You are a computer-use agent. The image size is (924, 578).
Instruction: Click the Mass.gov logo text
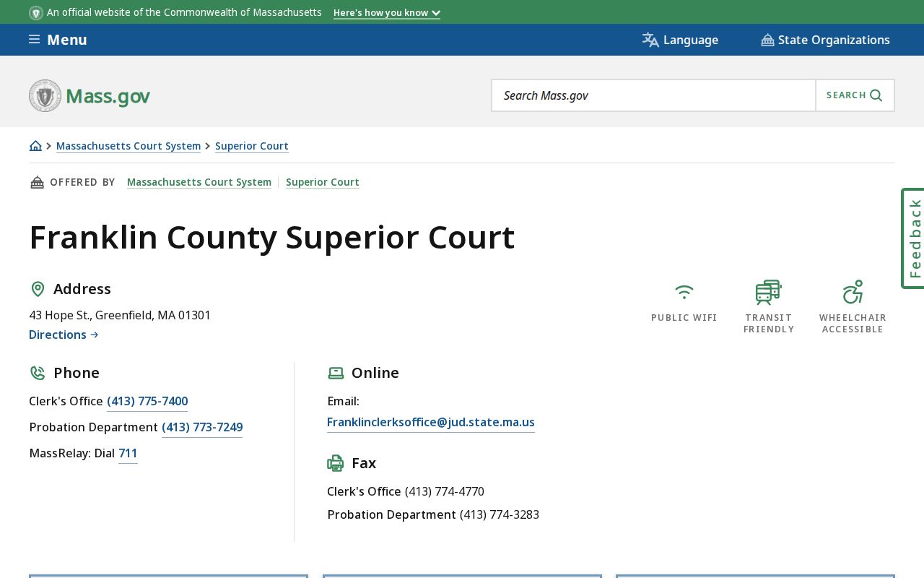click(108, 96)
